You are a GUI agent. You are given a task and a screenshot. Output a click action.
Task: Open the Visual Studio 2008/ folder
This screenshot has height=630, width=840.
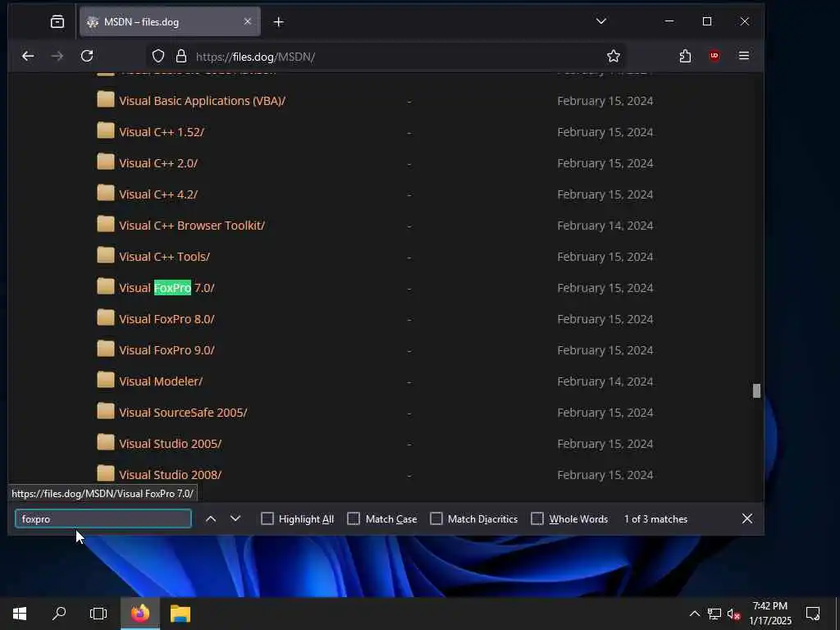coord(171,475)
